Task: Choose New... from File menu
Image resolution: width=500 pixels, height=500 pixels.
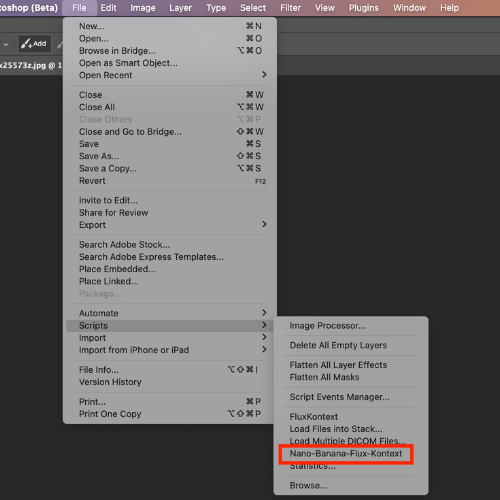Action: (x=170, y=26)
